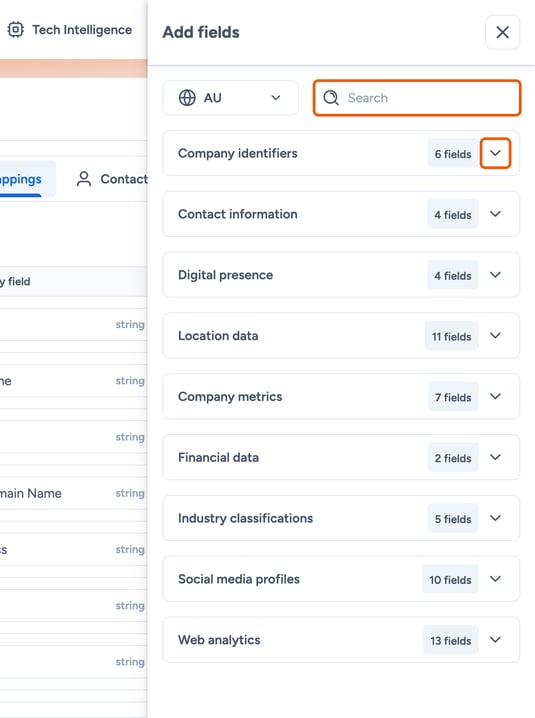Click the globe icon beside AU

click(187, 98)
